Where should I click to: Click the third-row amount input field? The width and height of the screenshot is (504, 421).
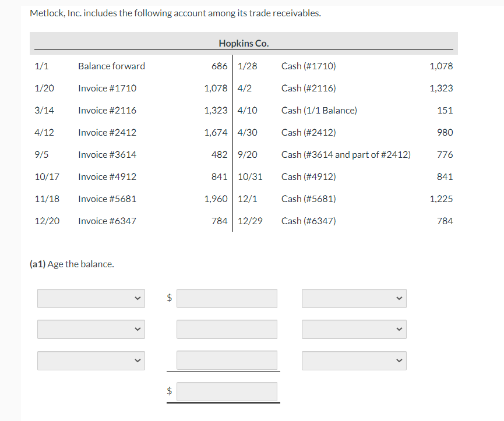click(x=227, y=360)
